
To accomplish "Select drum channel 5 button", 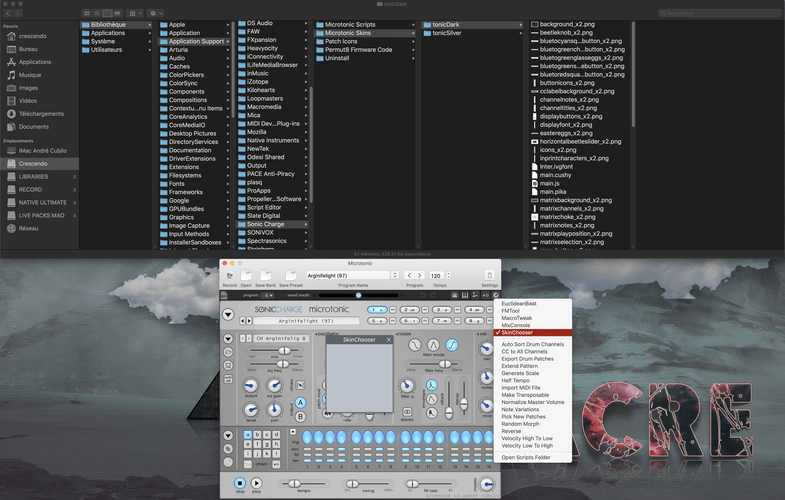I will pyautogui.click(x=377, y=321).
